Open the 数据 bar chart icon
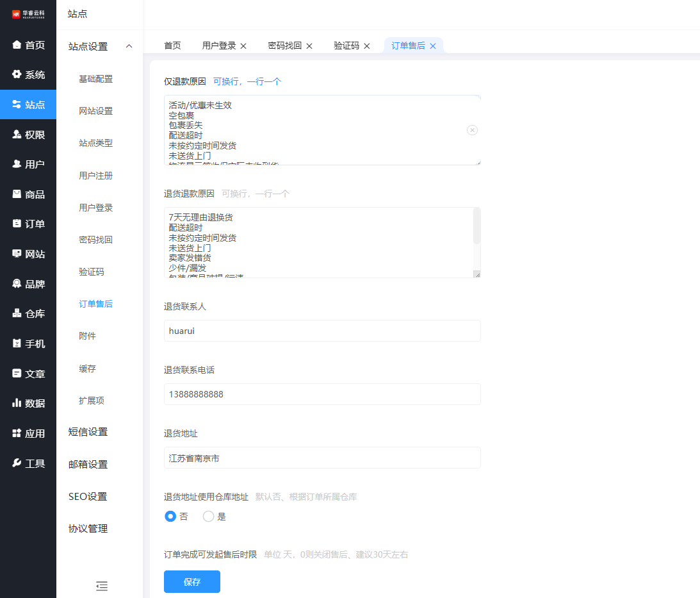Viewport: 700px width, 598px height. 17,403
